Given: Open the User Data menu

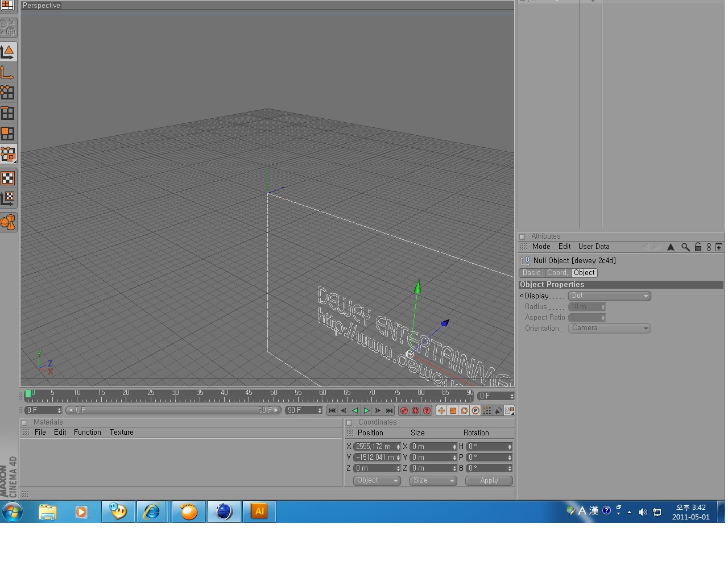Looking at the screenshot, I should (594, 247).
